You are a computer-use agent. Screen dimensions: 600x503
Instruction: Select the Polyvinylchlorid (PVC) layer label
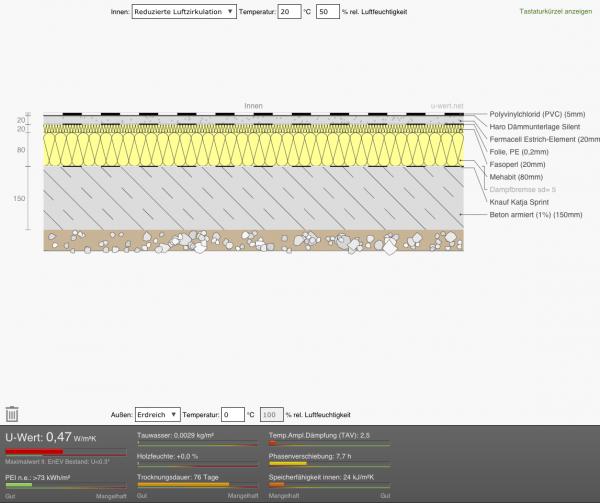534,115
